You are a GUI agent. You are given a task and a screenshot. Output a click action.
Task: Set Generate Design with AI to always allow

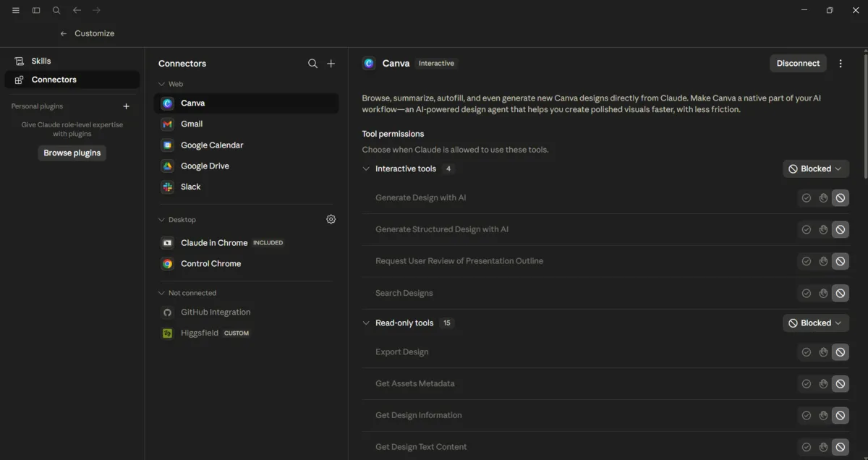tap(807, 197)
